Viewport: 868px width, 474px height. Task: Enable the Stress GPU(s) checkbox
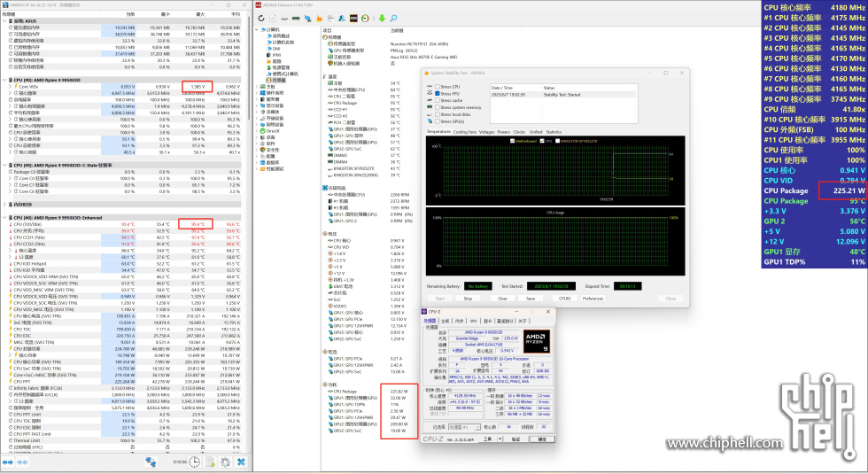[x=438, y=121]
